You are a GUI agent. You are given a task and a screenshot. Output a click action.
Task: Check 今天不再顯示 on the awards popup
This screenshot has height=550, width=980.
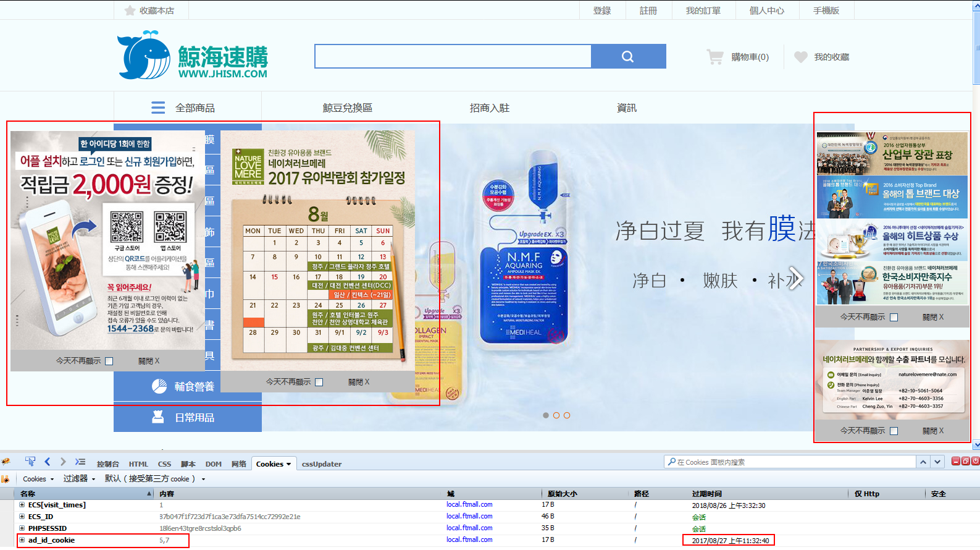[x=894, y=317]
